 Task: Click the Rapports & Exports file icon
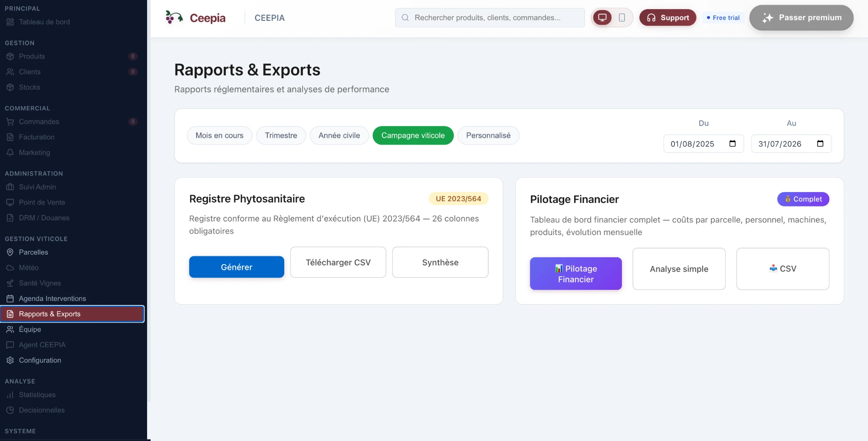point(10,314)
